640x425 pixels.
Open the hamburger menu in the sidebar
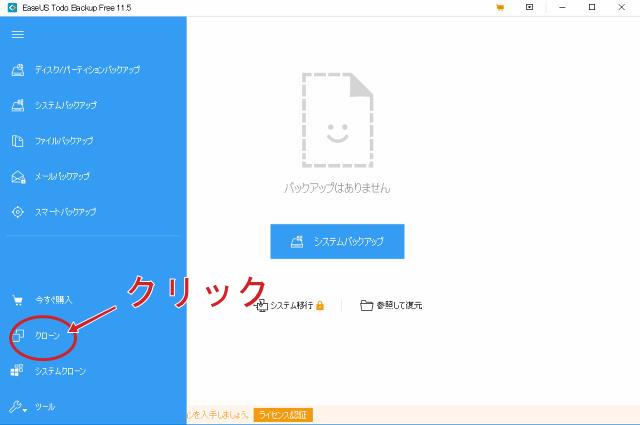coord(18,34)
